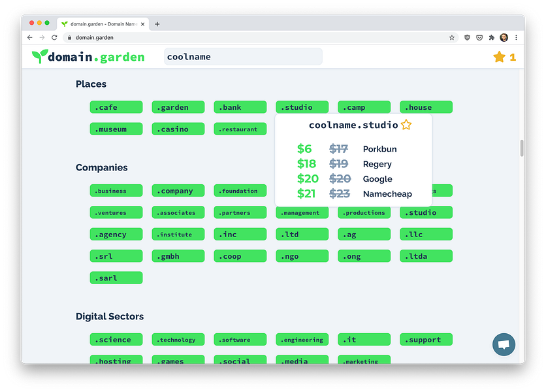
Task: Choose the Google $20 offer
Action: [353, 179]
